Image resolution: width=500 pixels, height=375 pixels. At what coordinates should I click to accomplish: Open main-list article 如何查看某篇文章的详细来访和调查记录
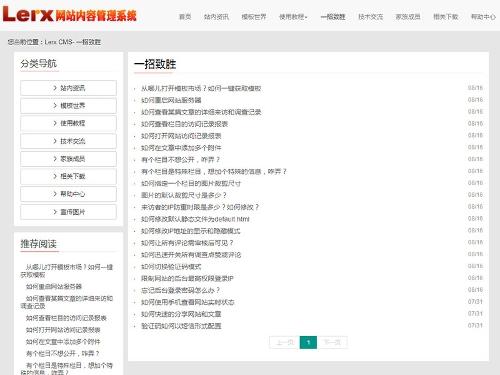[201, 112]
